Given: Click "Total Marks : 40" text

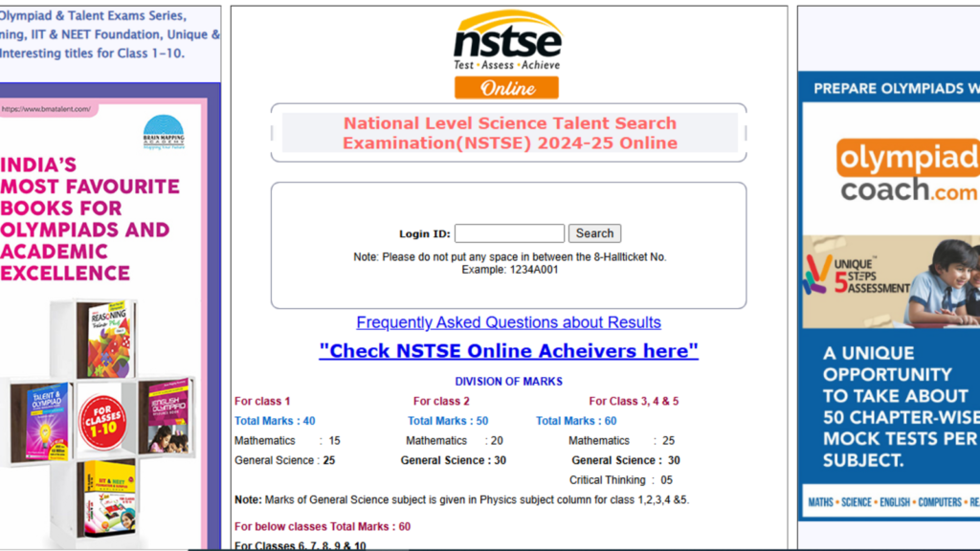Looking at the screenshot, I should point(275,421).
